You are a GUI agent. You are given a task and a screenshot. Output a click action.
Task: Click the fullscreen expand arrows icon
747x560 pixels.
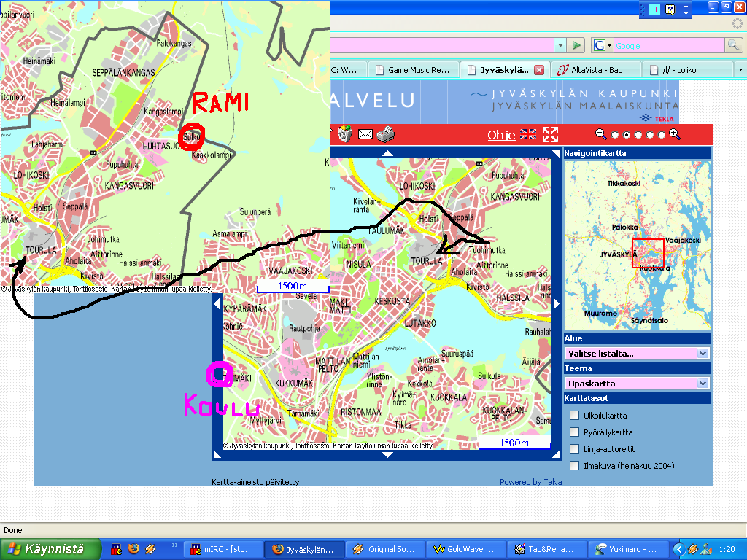[x=550, y=135]
